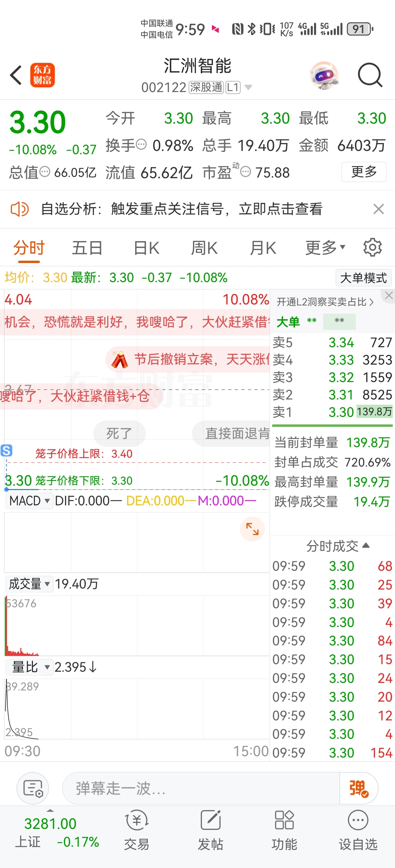Select the 卖3 order row
The image size is (395, 868).
pos(332,377)
